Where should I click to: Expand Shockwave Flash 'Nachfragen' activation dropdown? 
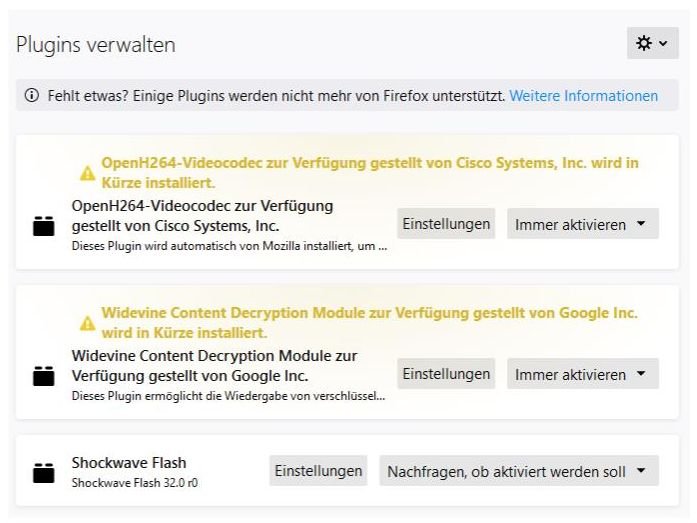coord(518,471)
